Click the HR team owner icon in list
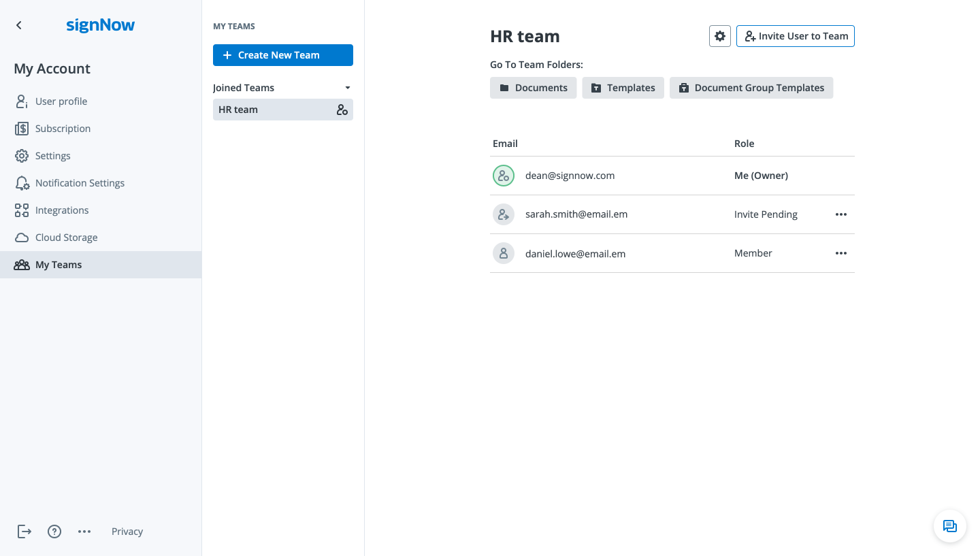 click(342, 110)
